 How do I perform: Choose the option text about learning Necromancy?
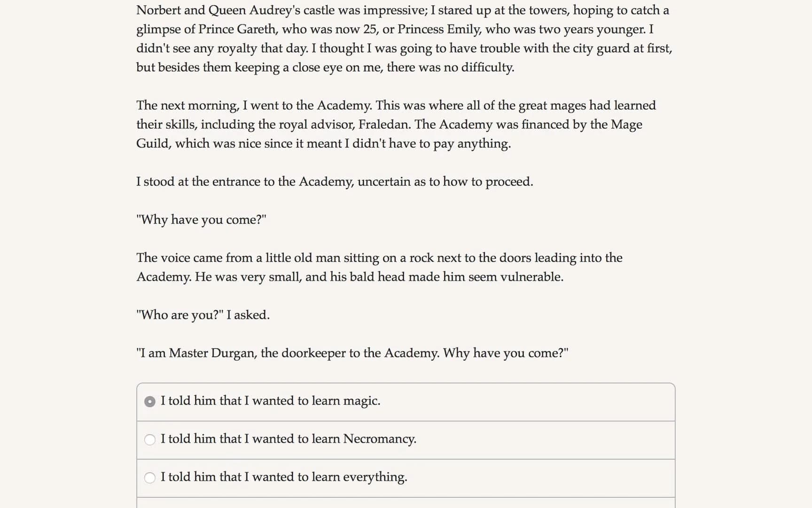(x=288, y=439)
